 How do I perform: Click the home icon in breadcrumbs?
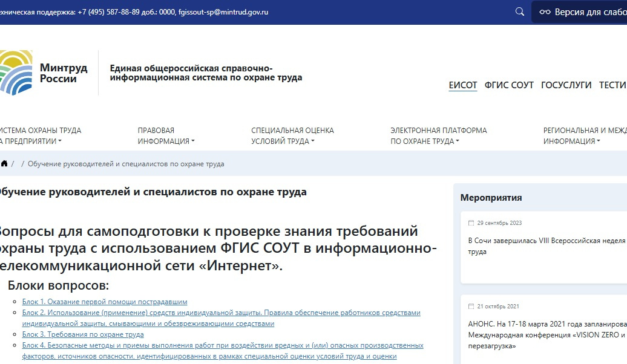(4, 164)
